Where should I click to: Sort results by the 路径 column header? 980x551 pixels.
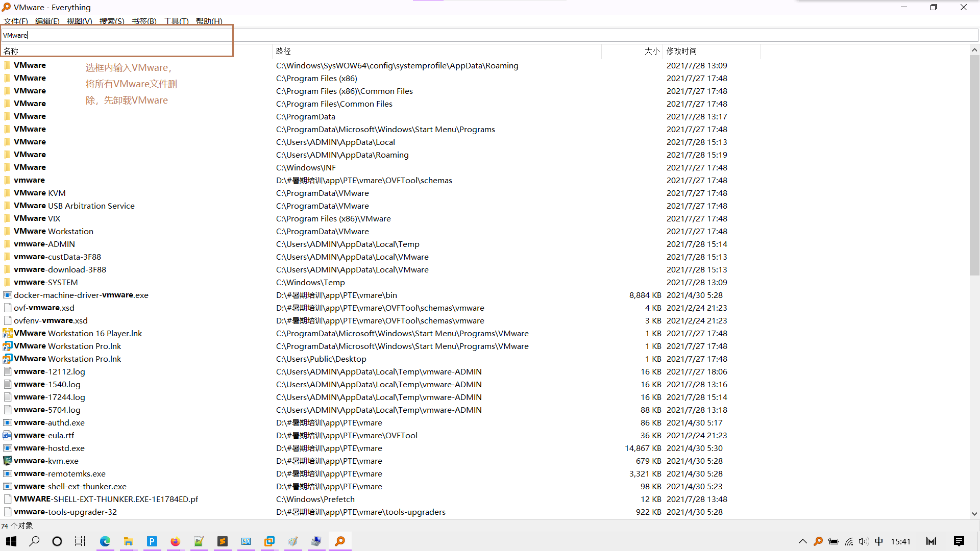283,51
